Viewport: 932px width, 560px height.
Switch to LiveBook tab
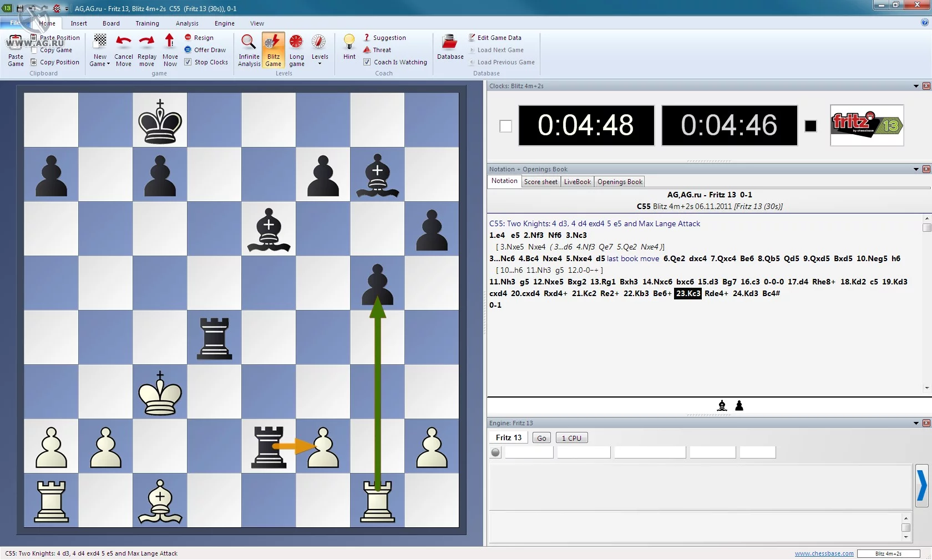tap(578, 182)
